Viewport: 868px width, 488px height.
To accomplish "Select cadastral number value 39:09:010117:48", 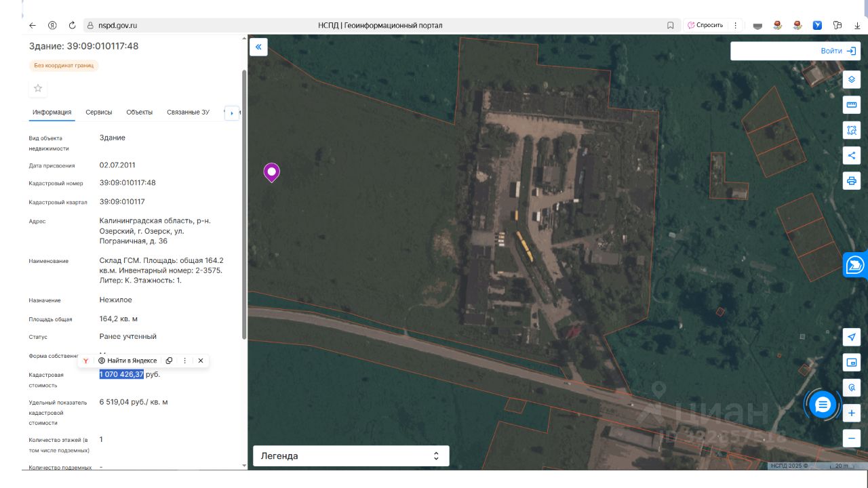I will point(127,183).
